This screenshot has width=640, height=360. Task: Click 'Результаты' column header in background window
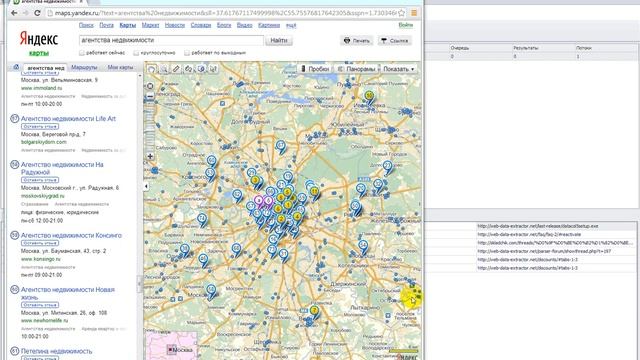pos(525,48)
